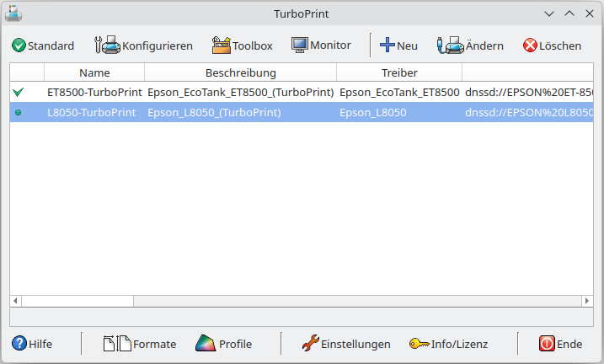Open Konfigurieren printer configuration
Image resolution: width=604 pixels, height=364 pixels.
143,45
